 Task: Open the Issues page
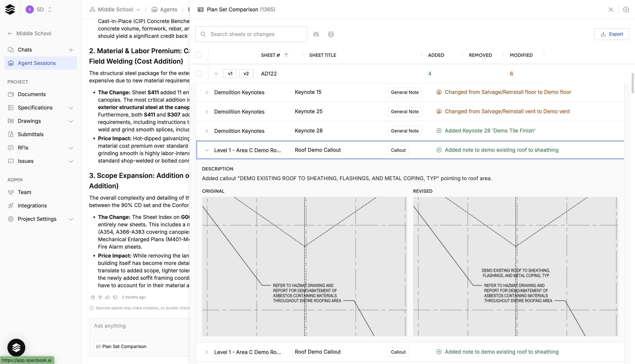[25, 161]
